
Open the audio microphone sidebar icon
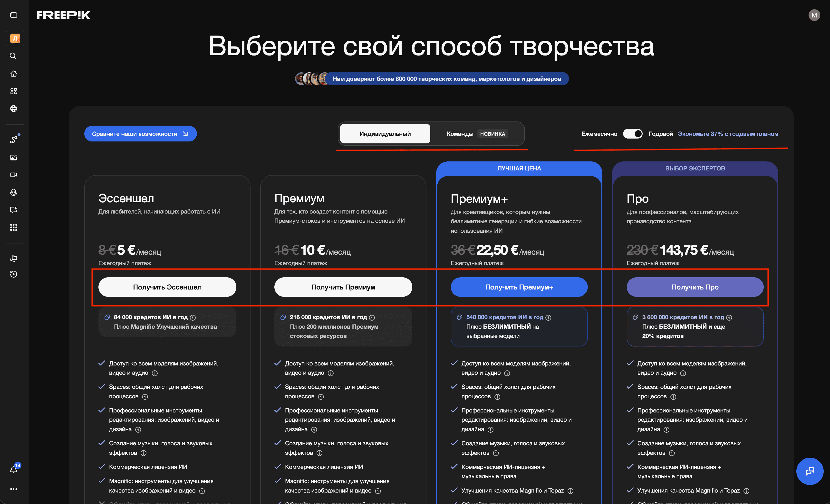(x=13, y=192)
